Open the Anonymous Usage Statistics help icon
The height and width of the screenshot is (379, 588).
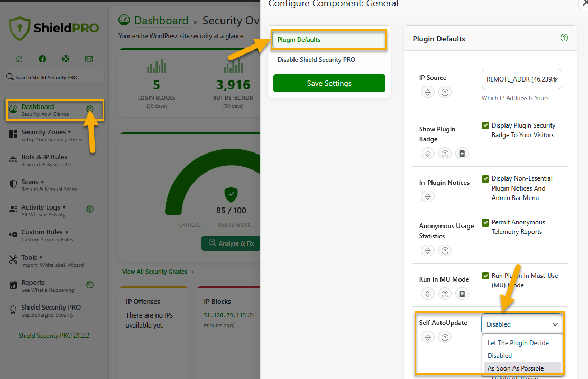pos(445,250)
